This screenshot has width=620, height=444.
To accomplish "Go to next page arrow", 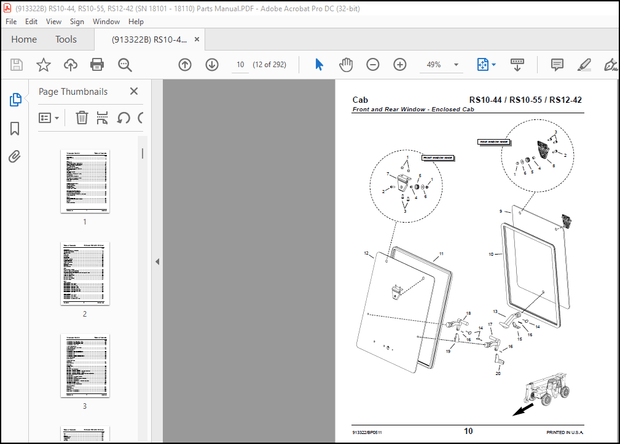I will [212, 64].
